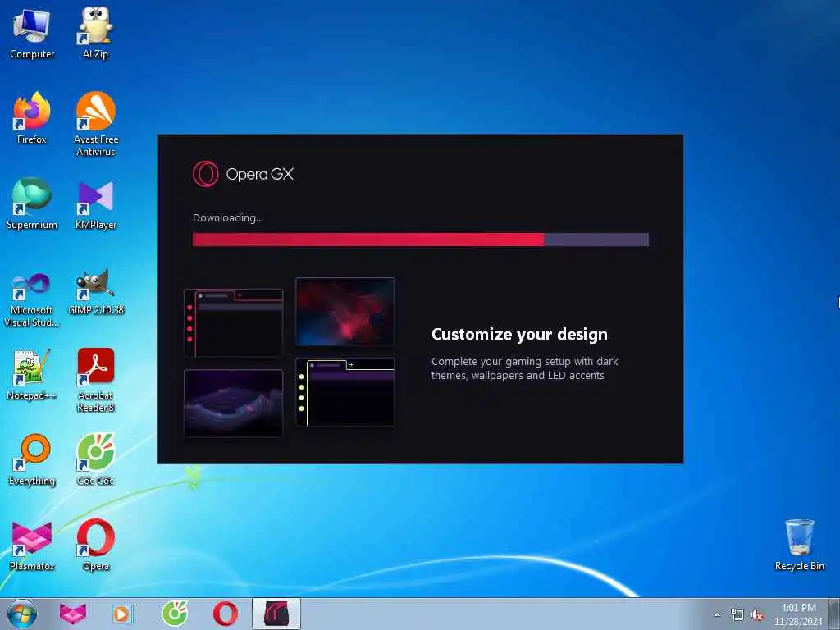The width and height of the screenshot is (840, 630).
Task: Select the ALZip desktop shortcut
Action: [95, 33]
